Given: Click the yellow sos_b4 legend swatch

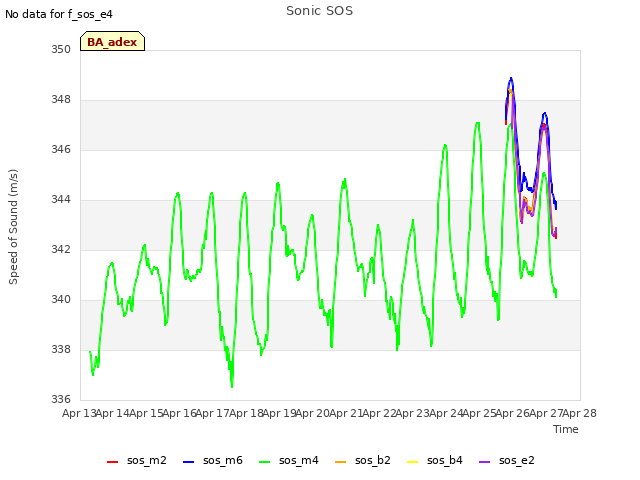Looking at the screenshot, I should click(413, 462).
